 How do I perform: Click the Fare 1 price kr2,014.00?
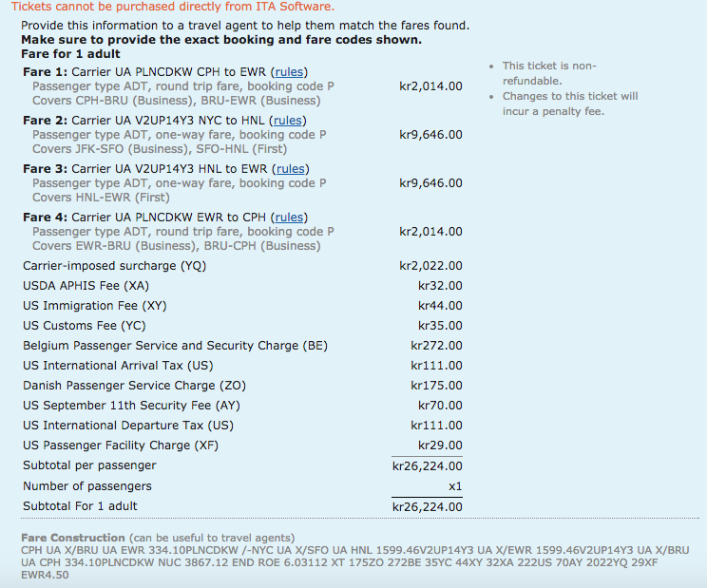pyautogui.click(x=430, y=86)
